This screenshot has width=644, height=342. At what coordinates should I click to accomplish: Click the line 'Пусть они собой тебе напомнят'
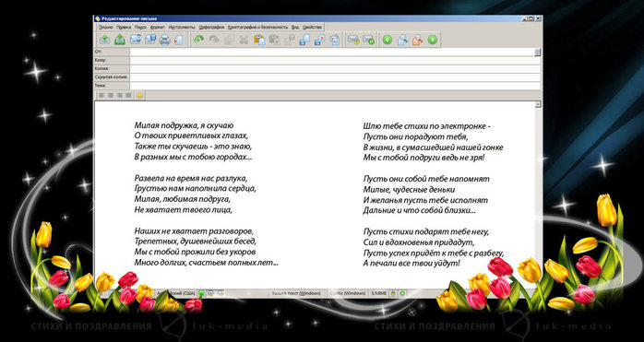[x=426, y=179]
